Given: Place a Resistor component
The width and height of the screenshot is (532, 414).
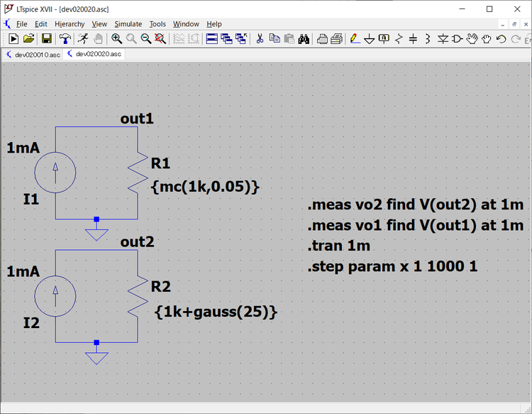Looking at the screenshot, I should 399,39.
